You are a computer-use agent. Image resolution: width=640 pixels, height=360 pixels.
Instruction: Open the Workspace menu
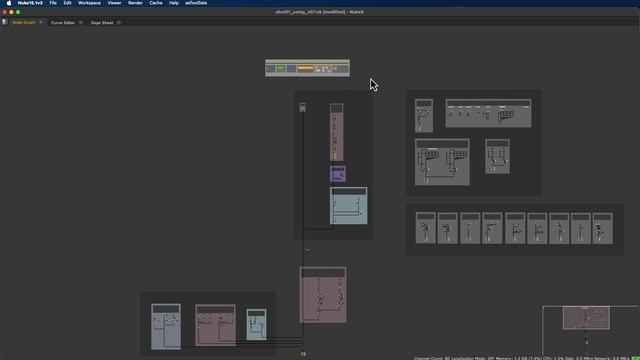pos(89,3)
